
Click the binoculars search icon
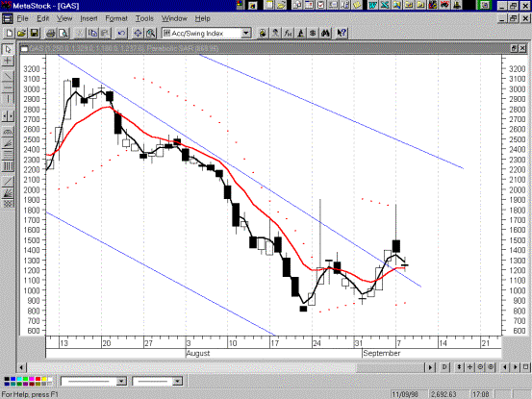(x=326, y=34)
